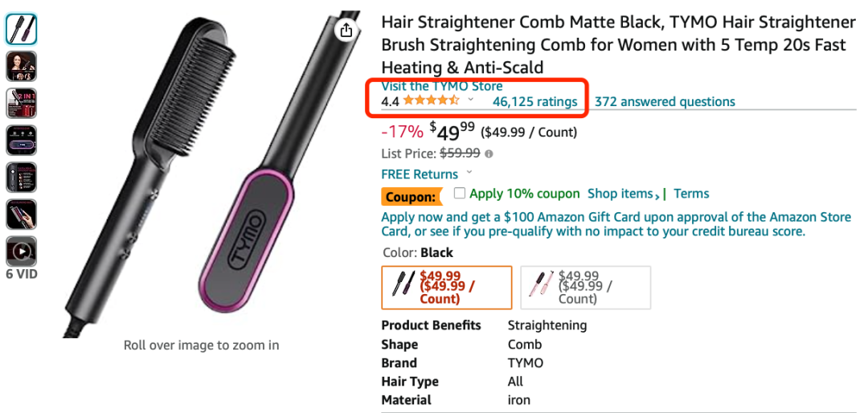Show the second thumbnail with woman model
This screenshot has width=868, height=413.
(x=21, y=66)
